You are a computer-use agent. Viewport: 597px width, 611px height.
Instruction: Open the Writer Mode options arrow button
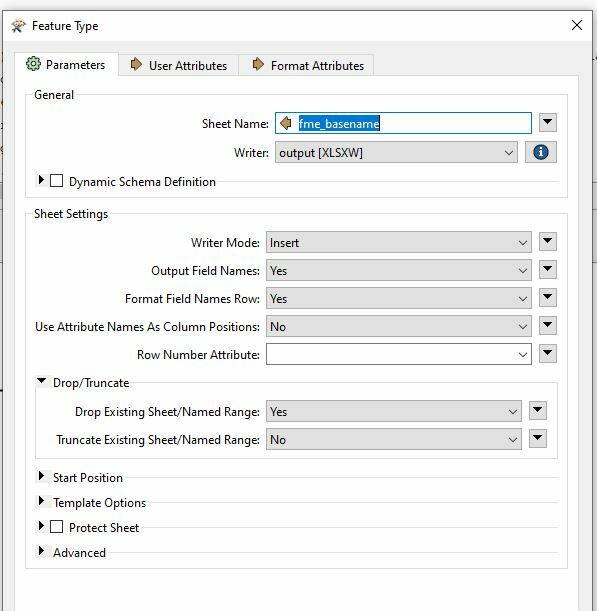point(548,242)
